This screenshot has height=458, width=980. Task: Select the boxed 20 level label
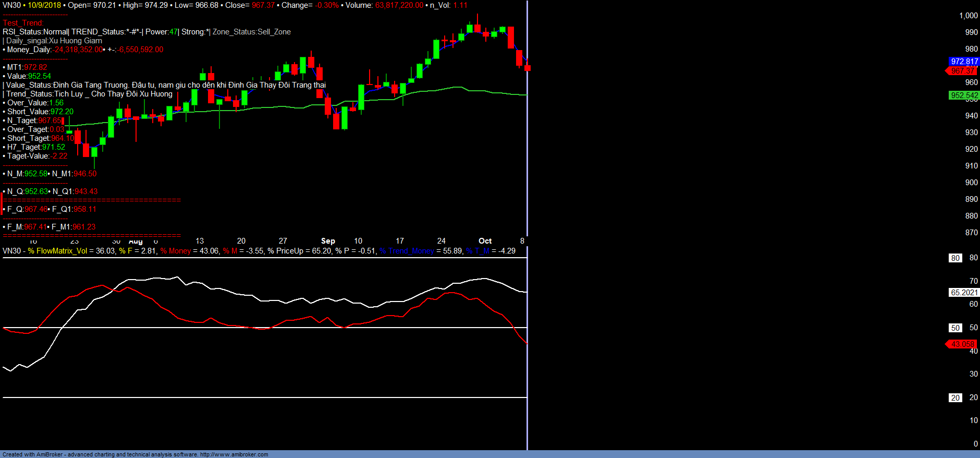pyautogui.click(x=955, y=398)
